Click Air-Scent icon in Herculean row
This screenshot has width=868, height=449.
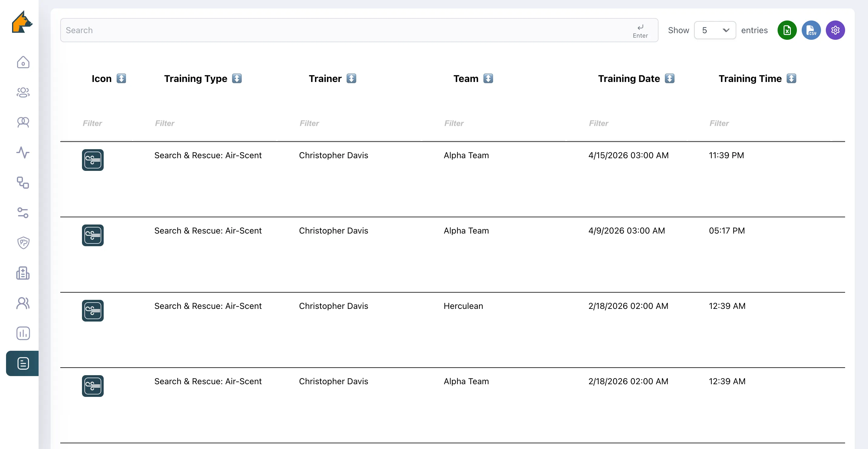point(93,311)
